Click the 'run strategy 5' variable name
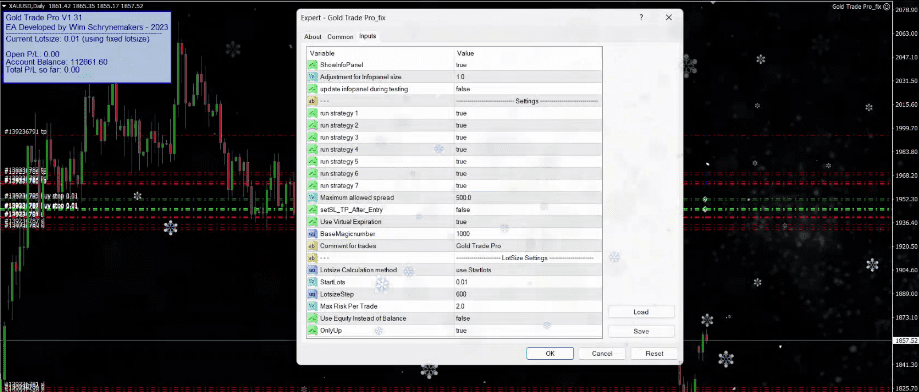Image resolution: width=919 pixels, height=392 pixels. coord(339,162)
